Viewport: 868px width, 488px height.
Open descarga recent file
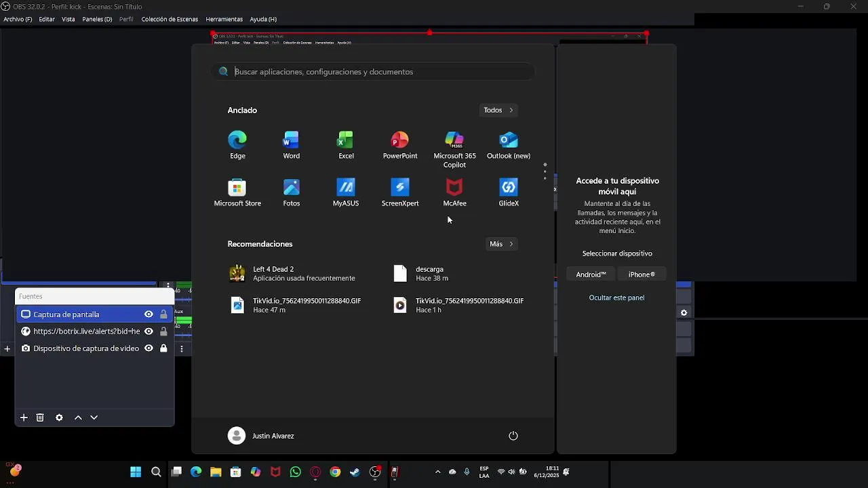[422, 274]
